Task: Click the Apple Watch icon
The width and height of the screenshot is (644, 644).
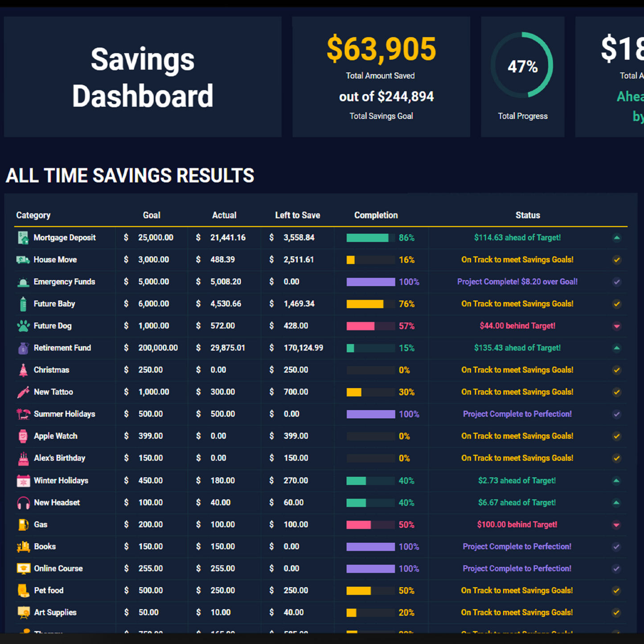Action: pos(23,436)
